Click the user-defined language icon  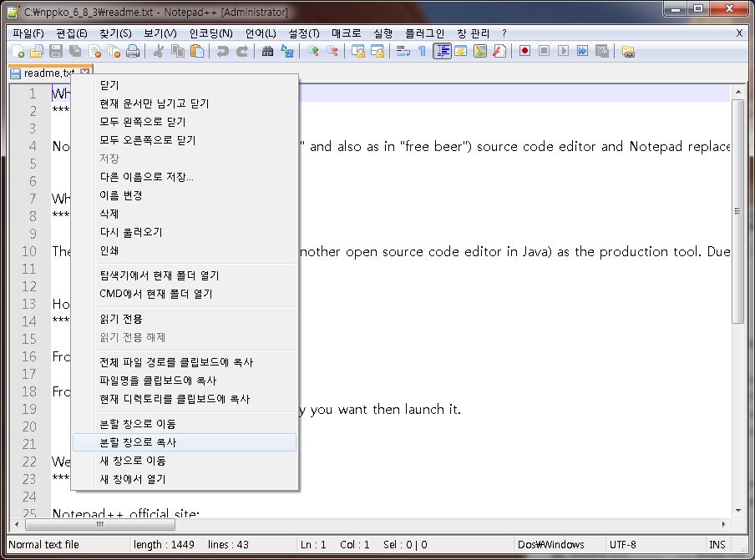(x=461, y=51)
